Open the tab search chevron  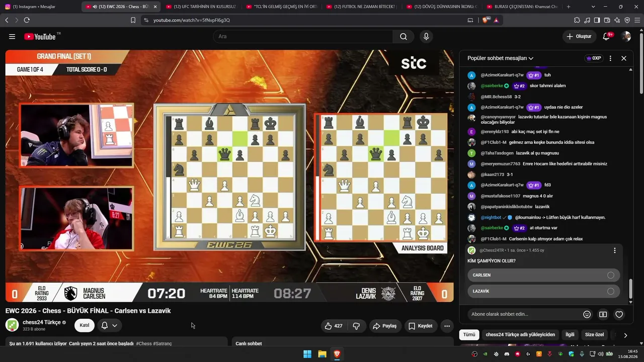pos(593,7)
